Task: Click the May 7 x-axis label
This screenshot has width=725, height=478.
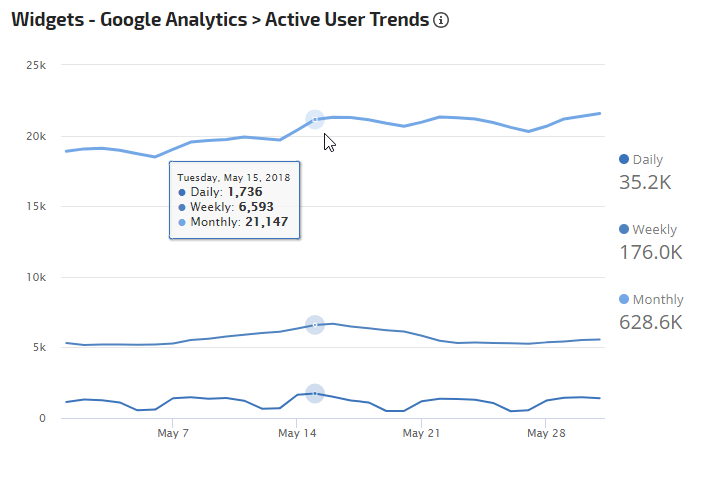Action: point(173,434)
